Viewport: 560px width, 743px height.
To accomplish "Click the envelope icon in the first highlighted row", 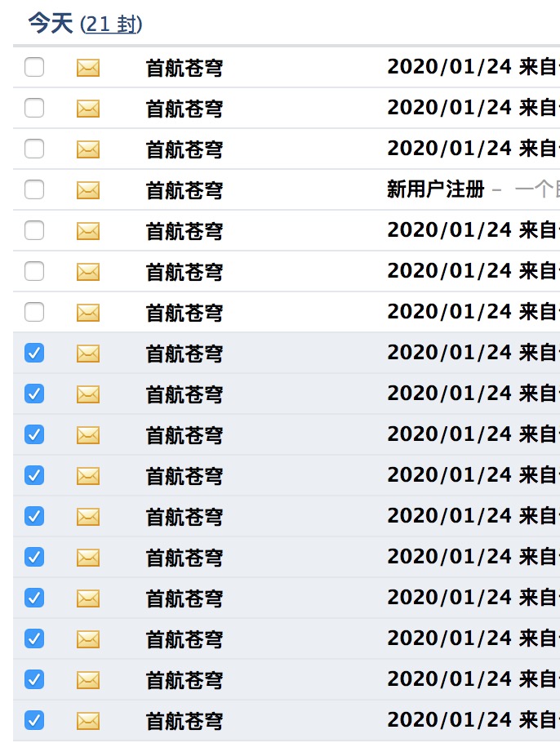I will pyautogui.click(x=88, y=353).
